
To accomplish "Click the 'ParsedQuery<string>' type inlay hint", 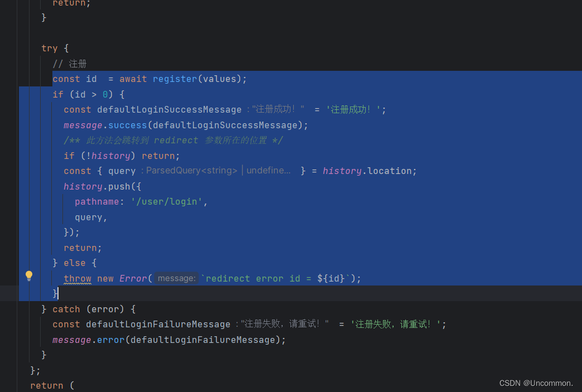I will tap(192, 171).
